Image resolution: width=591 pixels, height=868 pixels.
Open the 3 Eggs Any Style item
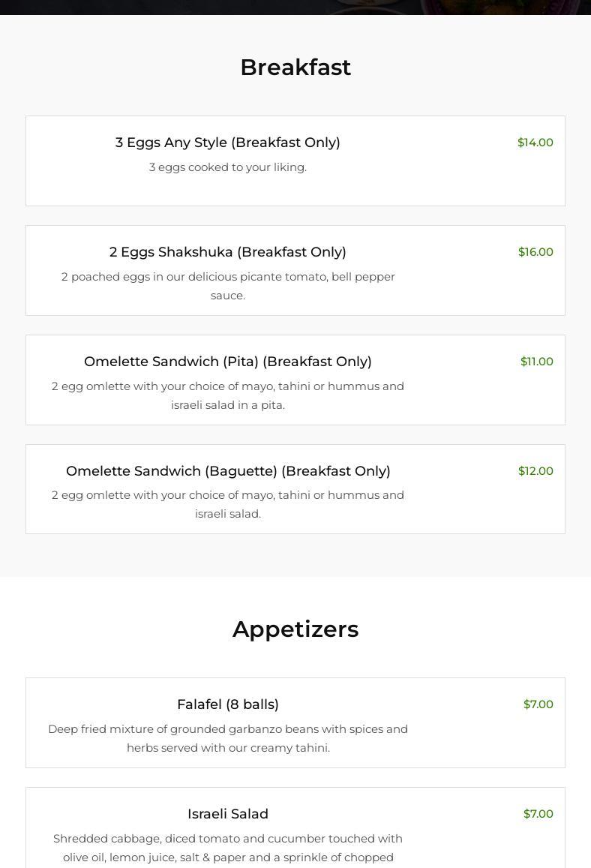coord(228,143)
